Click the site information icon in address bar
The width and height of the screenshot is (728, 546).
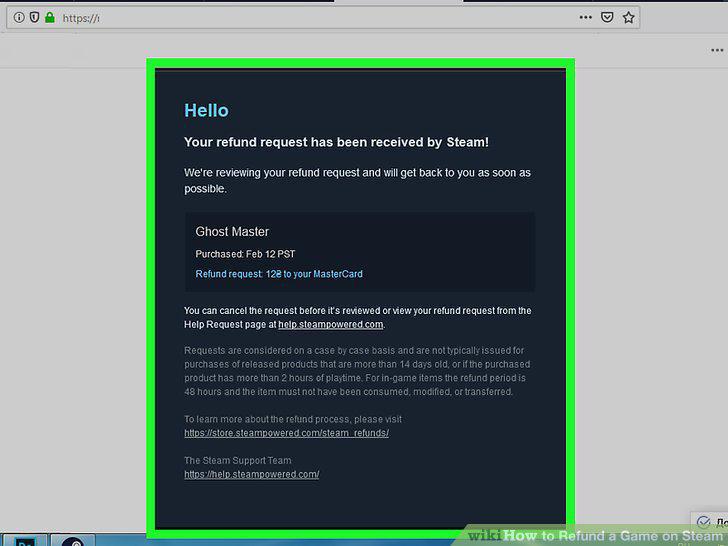(19, 18)
